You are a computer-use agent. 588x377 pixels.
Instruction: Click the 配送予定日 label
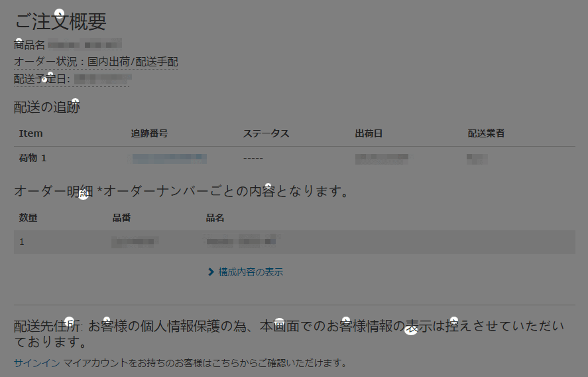pyautogui.click(x=42, y=80)
